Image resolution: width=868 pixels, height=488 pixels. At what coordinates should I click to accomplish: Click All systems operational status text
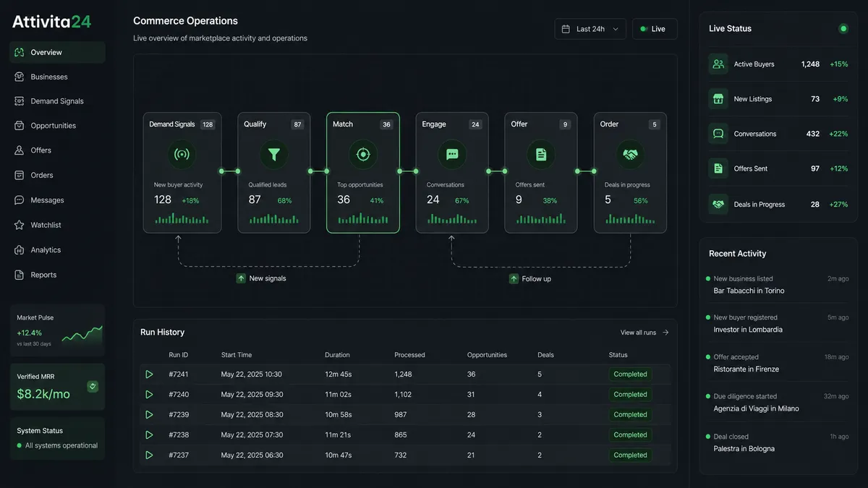[61, 445]
